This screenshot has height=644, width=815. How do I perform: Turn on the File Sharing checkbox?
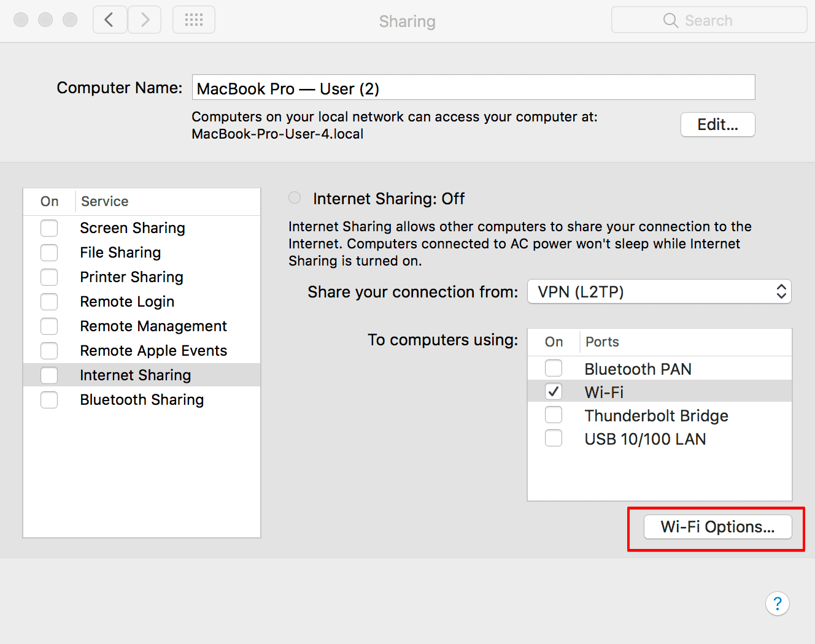[x=49, y=253]
